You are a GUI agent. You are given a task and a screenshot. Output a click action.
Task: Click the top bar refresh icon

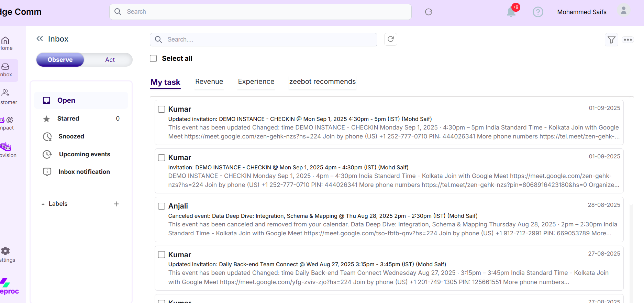coord(429,12)
